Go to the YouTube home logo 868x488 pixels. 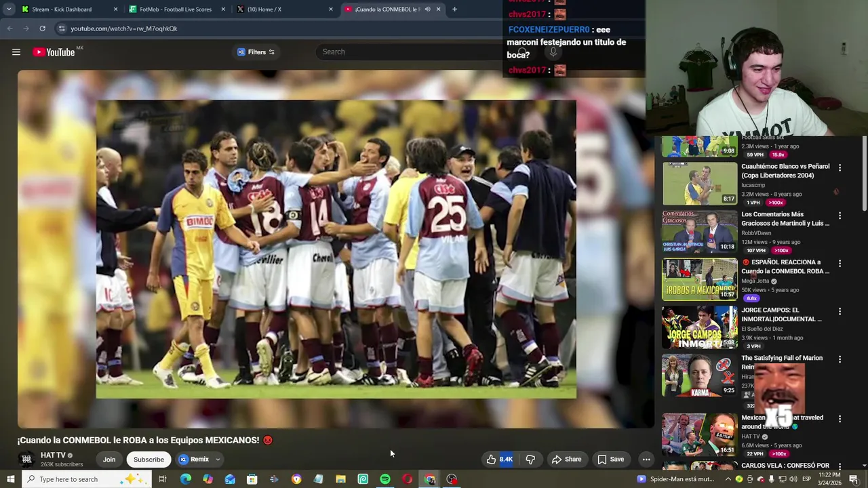54,52
